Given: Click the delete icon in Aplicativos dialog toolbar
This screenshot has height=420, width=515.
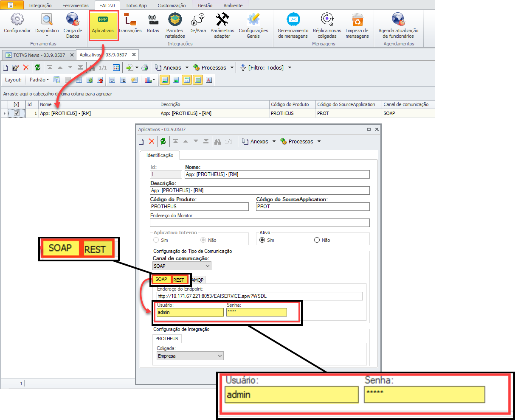Looking at the screenshot, I should click(152, 142).
